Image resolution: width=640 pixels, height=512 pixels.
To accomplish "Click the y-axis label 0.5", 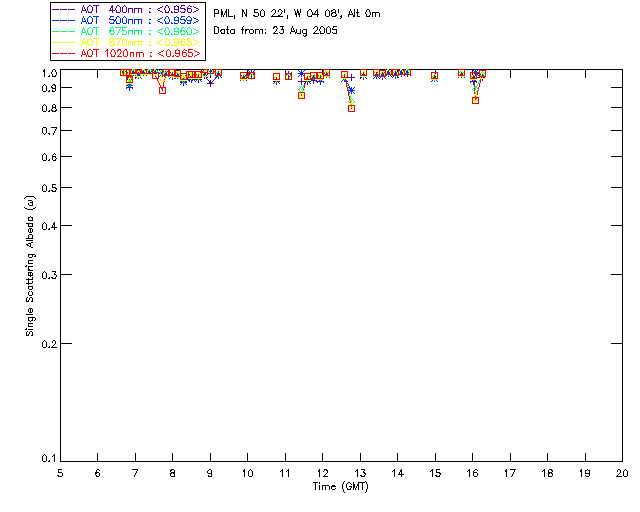I will [x=49, y=188].
